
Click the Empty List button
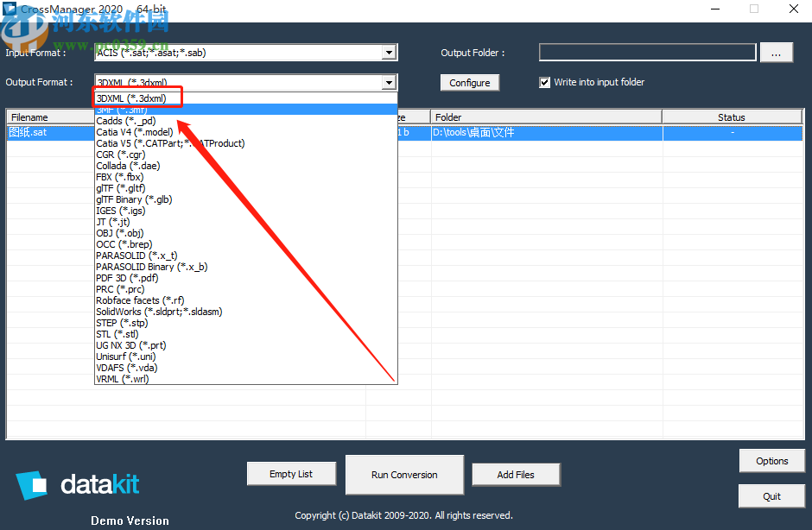291,473
